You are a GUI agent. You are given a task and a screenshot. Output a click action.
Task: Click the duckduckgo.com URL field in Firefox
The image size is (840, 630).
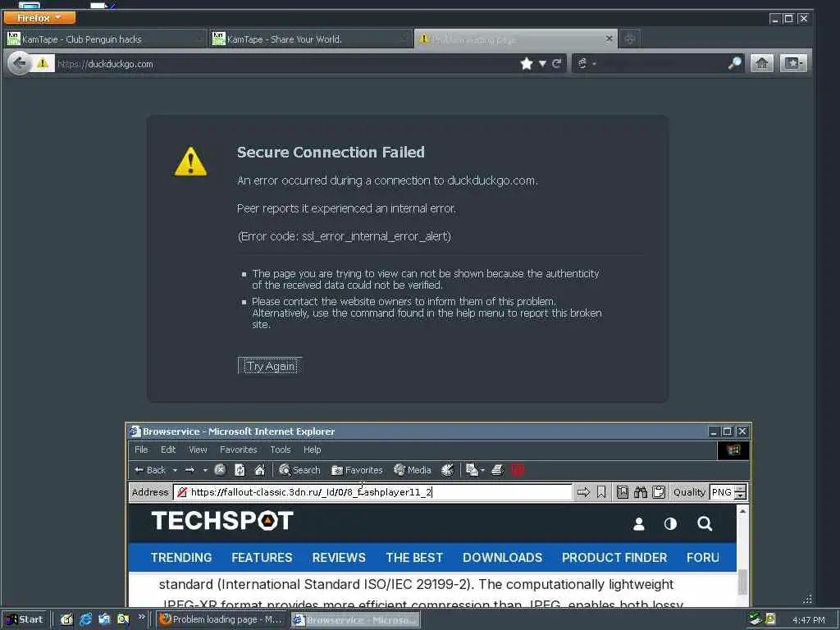click(285, 64)
